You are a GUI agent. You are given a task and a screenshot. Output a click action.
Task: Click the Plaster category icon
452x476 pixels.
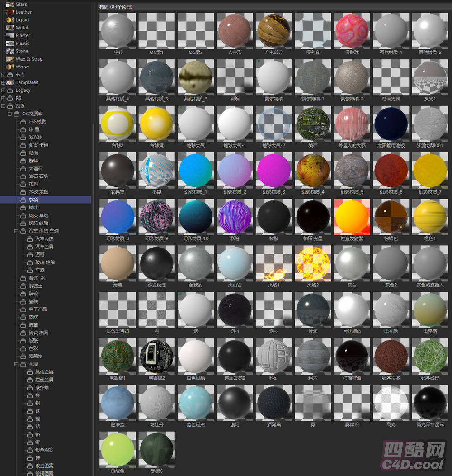9,35
